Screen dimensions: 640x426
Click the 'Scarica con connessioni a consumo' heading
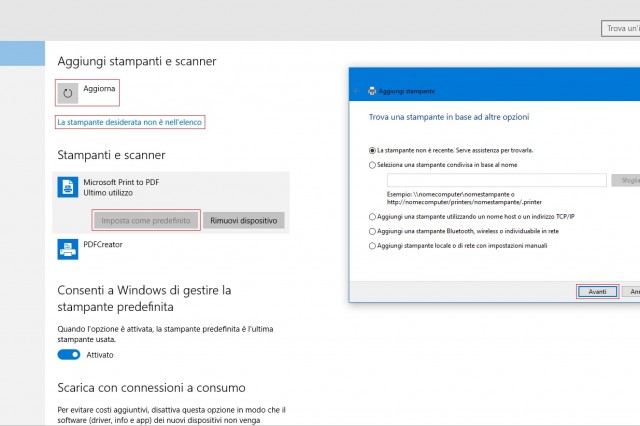coord(151,388)
